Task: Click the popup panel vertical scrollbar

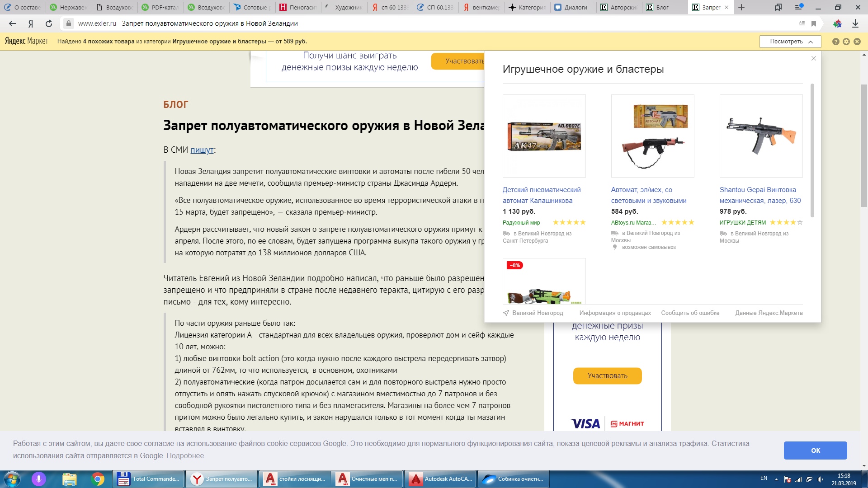Action: [812, 150]
